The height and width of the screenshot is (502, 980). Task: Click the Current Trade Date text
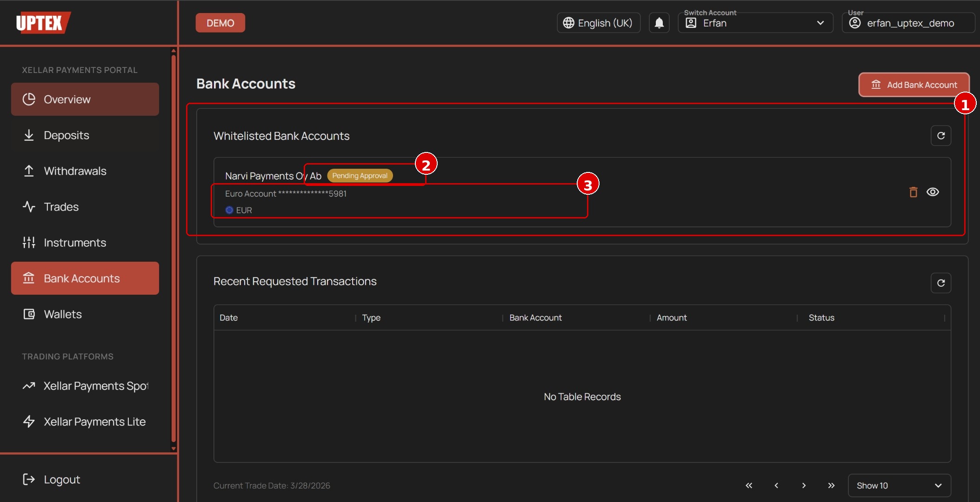[x=272, y=486]
